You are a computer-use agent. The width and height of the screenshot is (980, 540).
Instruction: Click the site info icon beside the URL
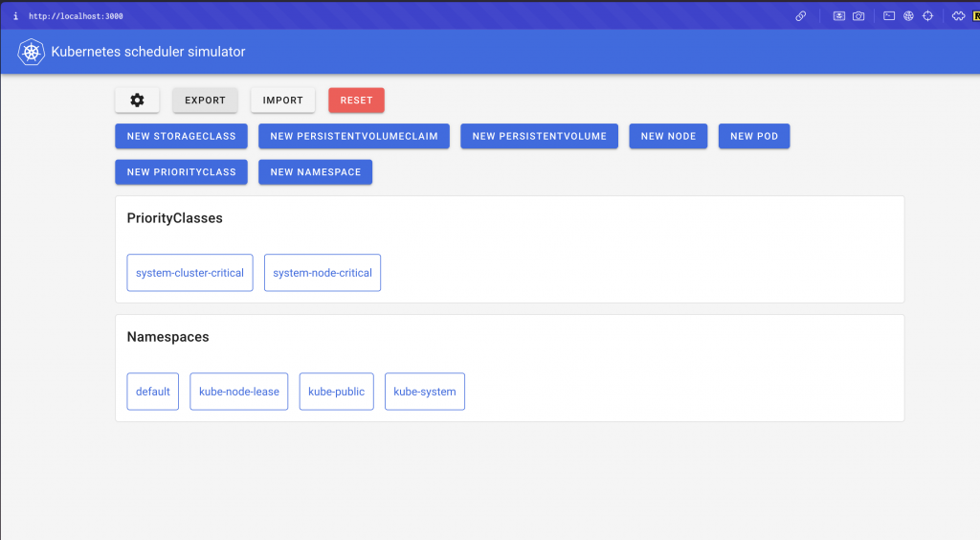15,16
